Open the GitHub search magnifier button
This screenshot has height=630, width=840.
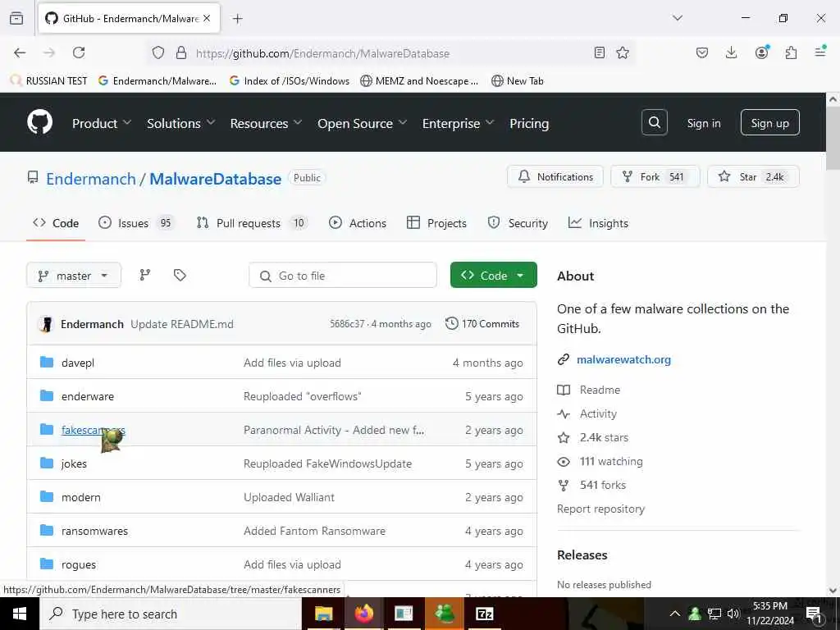[x=654, y=123]
